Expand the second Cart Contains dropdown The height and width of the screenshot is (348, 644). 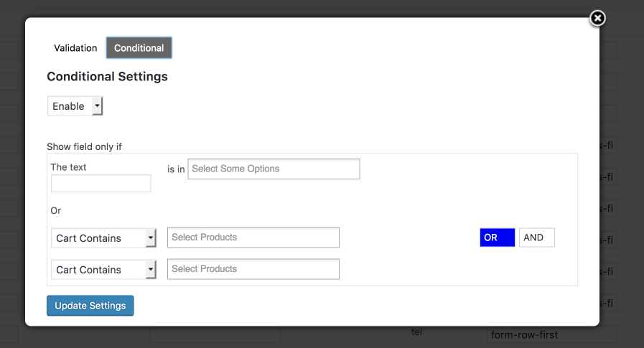[103, 270]
